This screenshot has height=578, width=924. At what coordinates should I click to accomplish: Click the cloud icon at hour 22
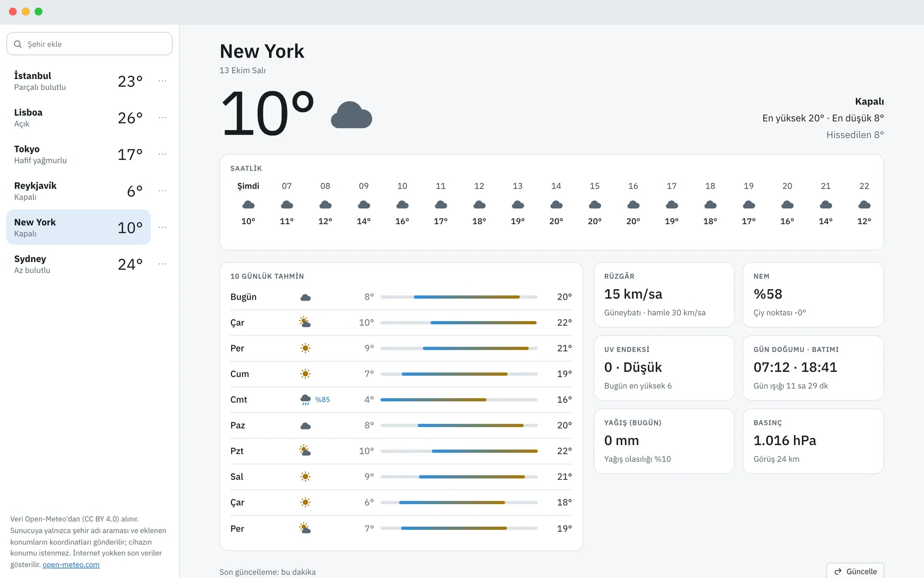tap(864, 204)
